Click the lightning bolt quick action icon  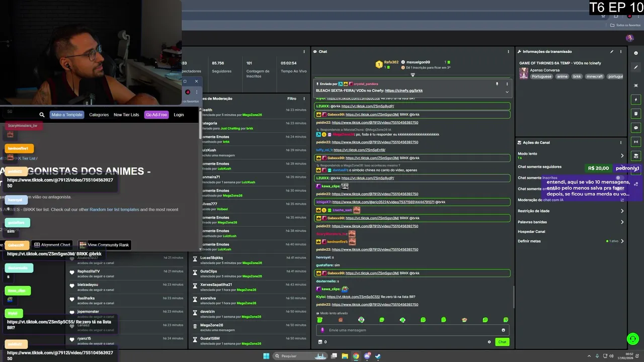click(636, 100)
